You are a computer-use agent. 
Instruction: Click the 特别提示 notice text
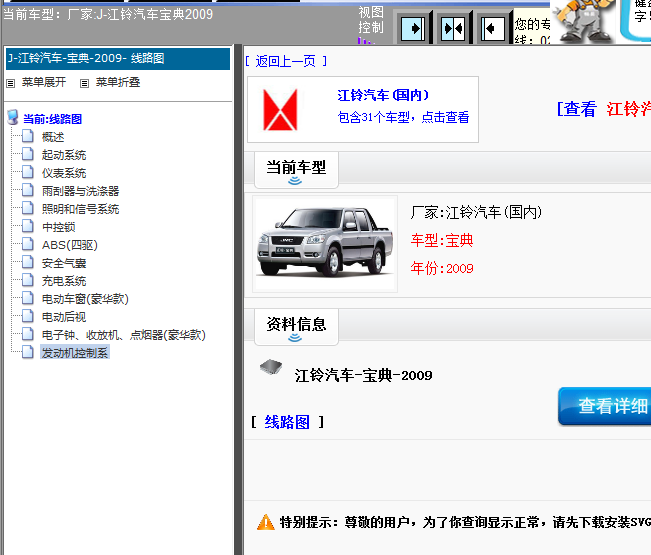465,522
